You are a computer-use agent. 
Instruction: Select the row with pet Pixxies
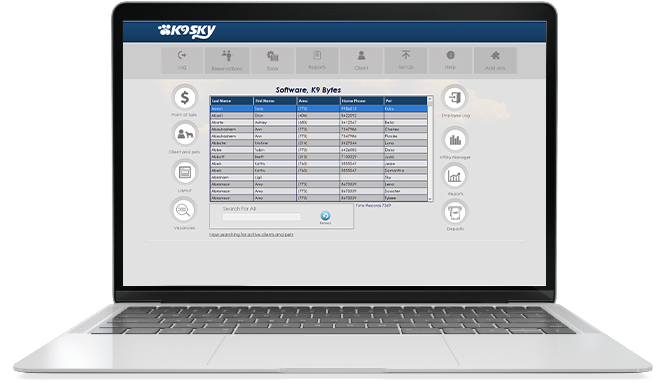[319, 136]
